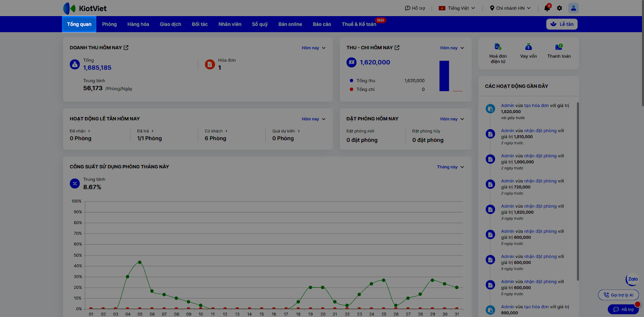Open the Hàng hóa menu
Screen dimensions: 644x317
[138, 24]
